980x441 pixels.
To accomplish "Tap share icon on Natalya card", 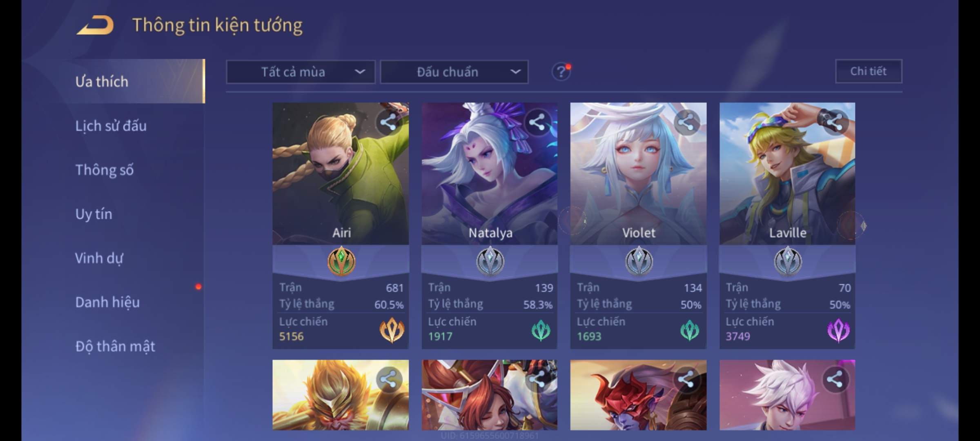I will tap(537, 122).
